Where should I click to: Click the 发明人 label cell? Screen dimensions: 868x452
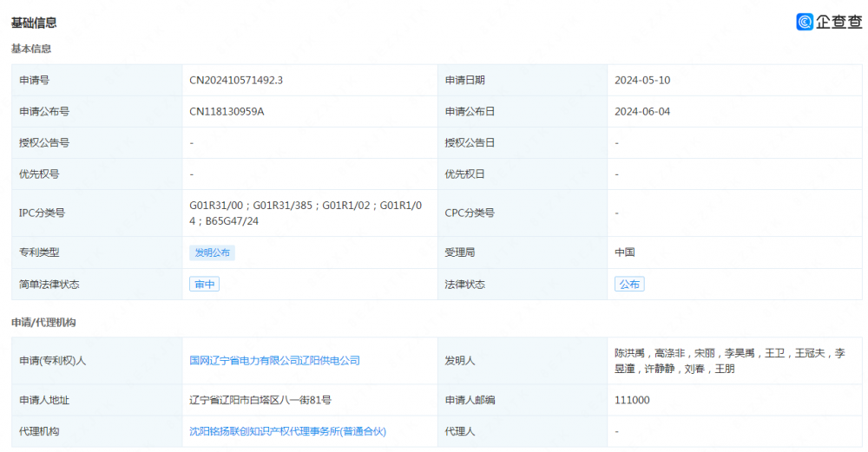(x=523, y=361)
